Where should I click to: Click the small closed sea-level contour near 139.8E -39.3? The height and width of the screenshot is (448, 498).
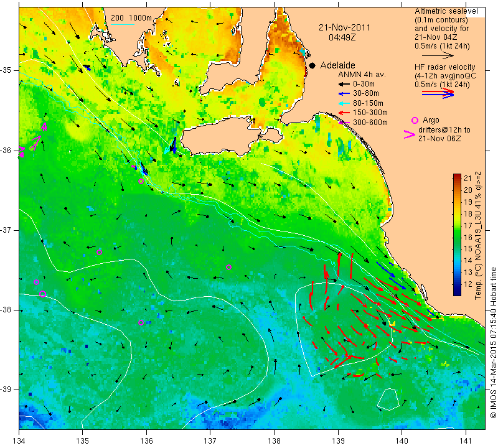388,399
